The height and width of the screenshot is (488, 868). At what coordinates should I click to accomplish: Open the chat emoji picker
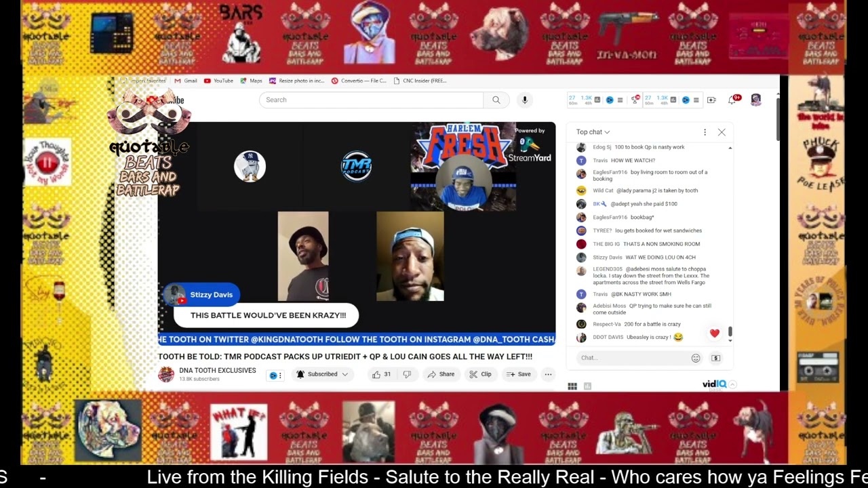[696, 358]
